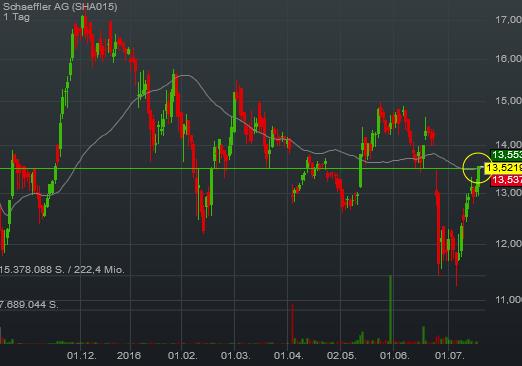Click the red 13,537 price tag
The width and height of the screenshot is (522, 366).
click(x=507, y=180)
